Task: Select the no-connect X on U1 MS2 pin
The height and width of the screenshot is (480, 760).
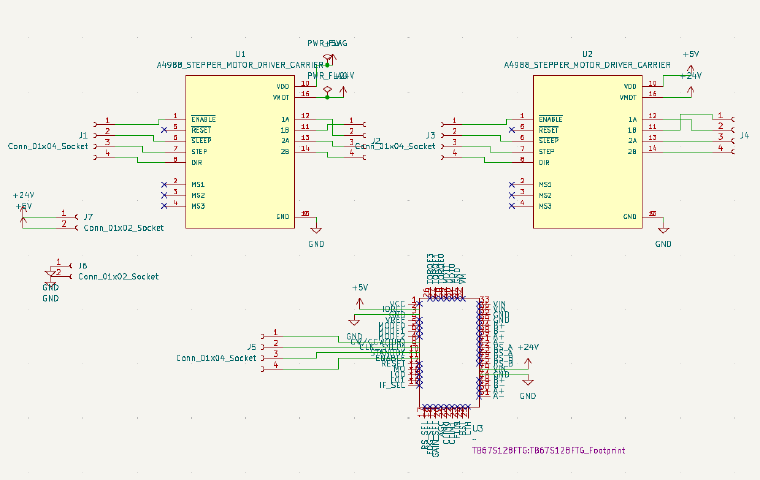Action: pos(164,195)
